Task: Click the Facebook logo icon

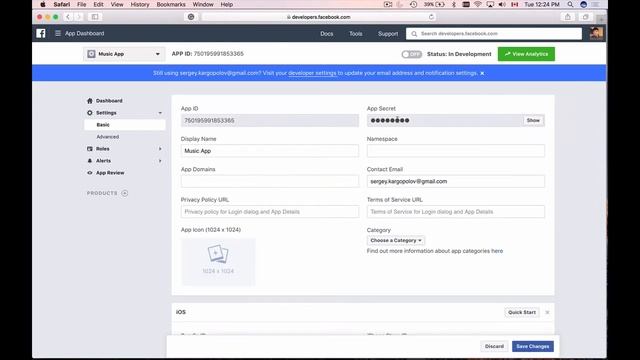Action: 41,33
